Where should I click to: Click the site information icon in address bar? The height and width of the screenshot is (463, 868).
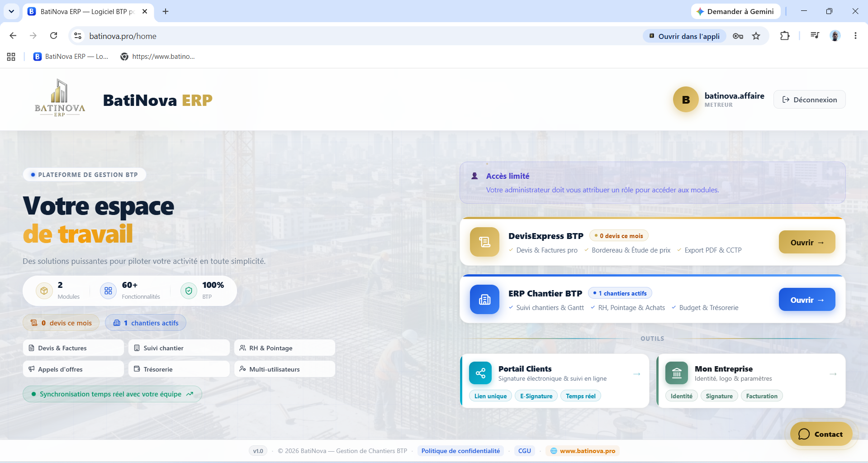coord(78,36)
